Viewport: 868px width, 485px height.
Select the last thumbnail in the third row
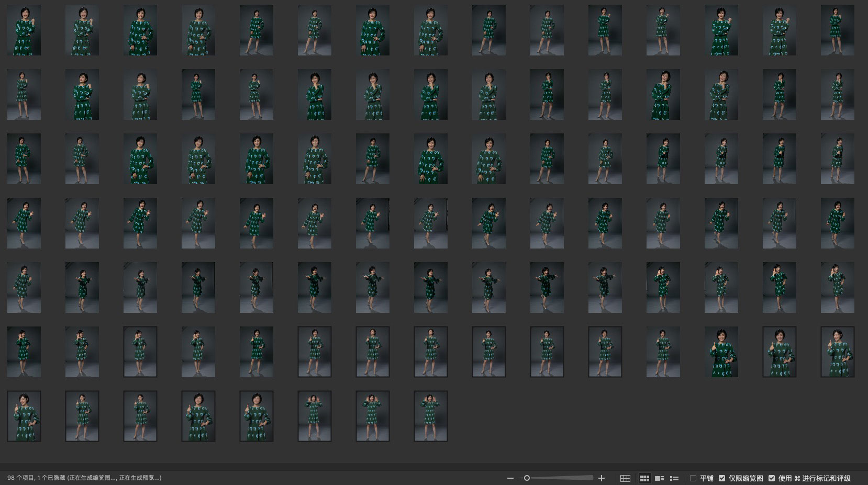838,159
